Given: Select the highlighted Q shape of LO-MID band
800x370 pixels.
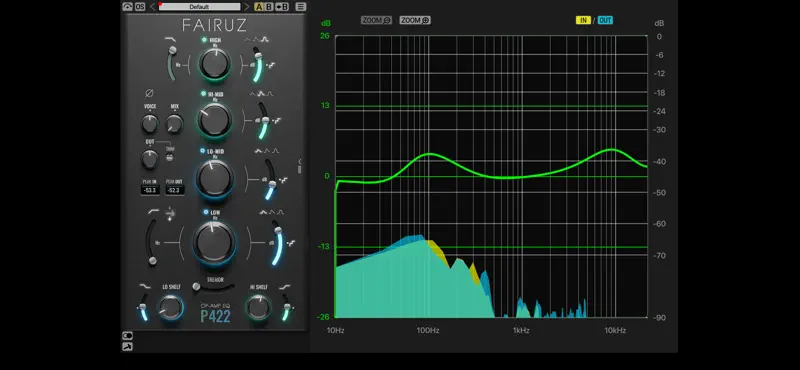Looking at the screenshot, I should [258, 151].
